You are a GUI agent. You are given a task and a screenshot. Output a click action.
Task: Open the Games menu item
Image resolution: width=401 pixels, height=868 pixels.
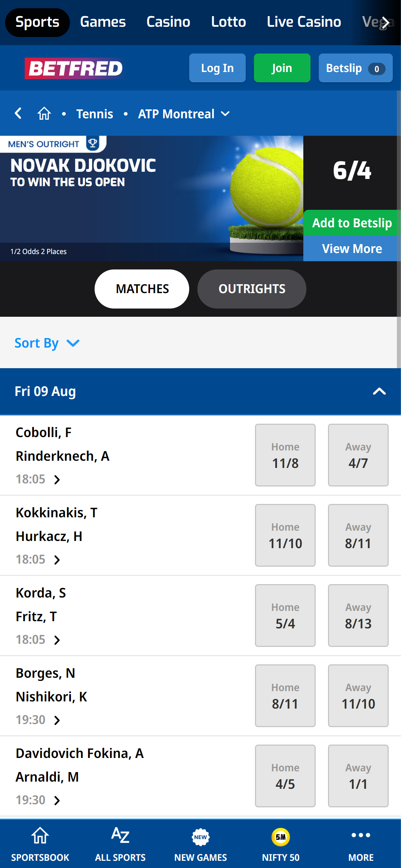(x=102, y=22)
